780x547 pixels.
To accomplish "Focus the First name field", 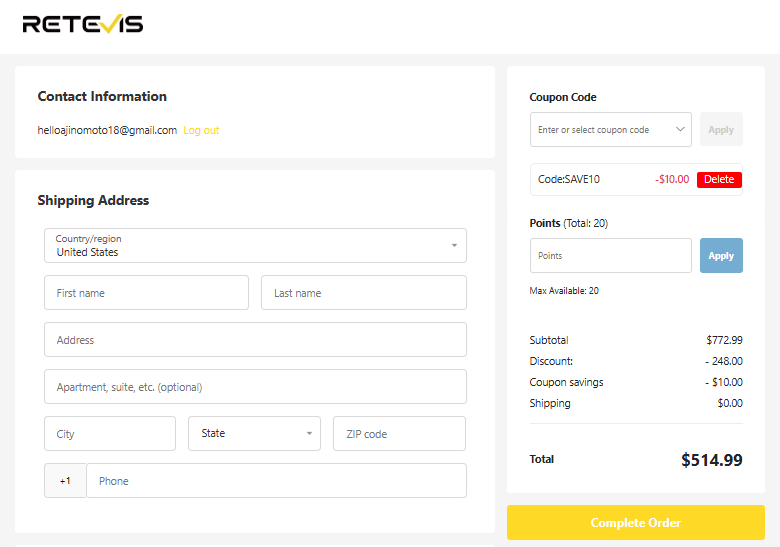I will pos(146,293).
